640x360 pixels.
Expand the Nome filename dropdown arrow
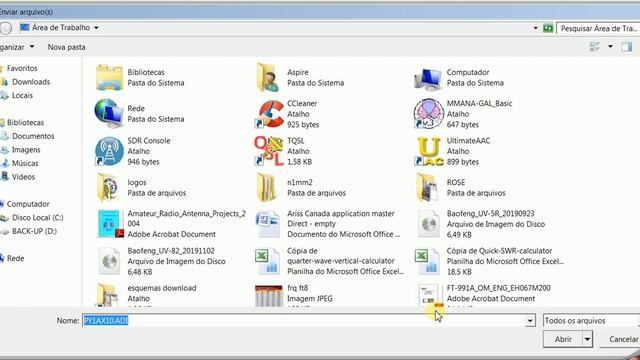[x=530, y=321]
